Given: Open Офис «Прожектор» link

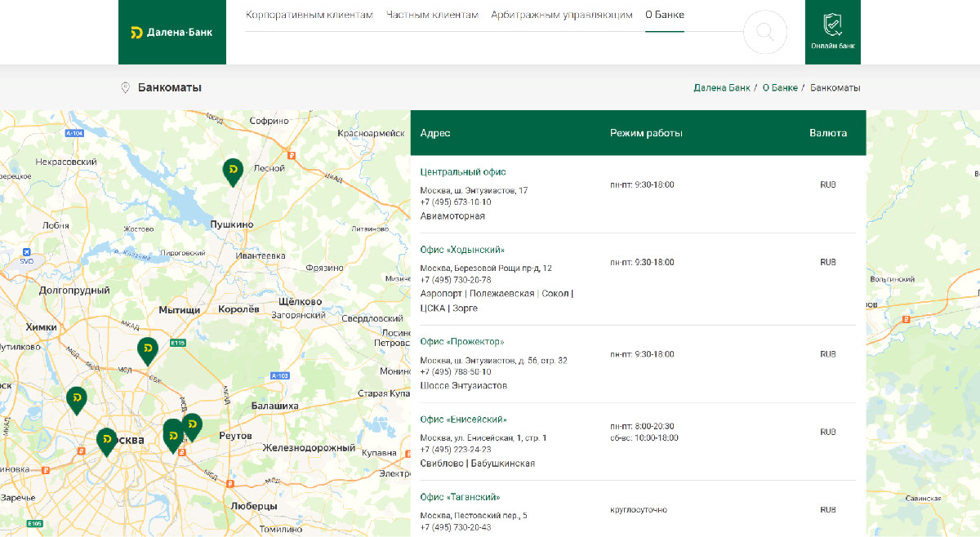Looking at the screenshot, I should click(462, 341).
